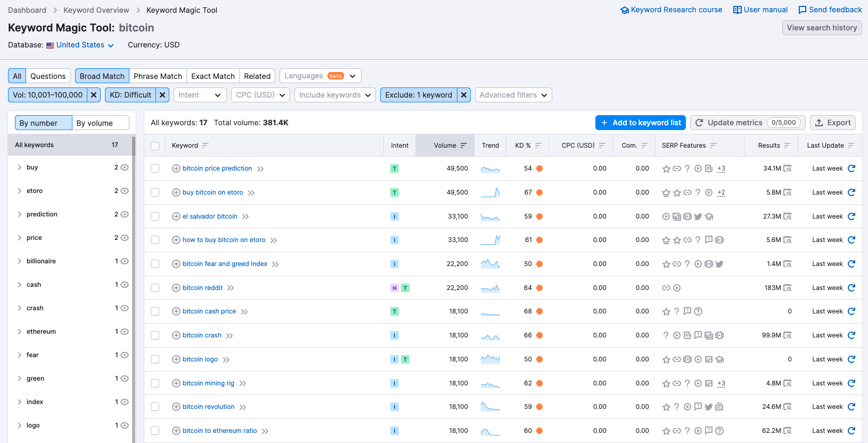Check the bitcoin price prediction row
The width and height of the screenshot is (868, 443).
(155, 168)
